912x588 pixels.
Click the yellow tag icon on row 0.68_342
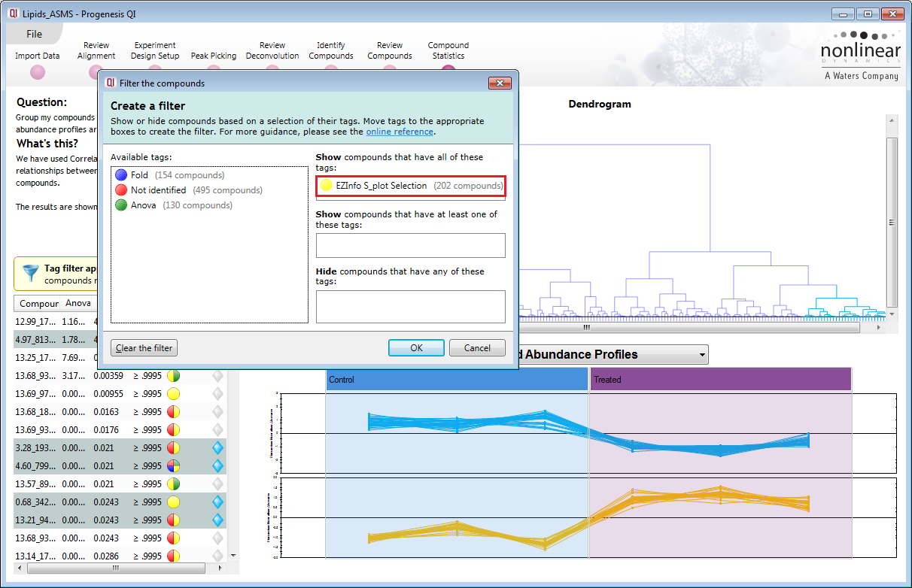173,502
